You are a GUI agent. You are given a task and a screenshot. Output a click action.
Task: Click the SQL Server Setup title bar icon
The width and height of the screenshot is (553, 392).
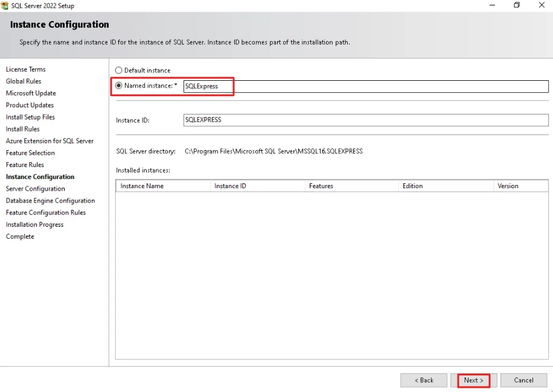click(5, 5)
